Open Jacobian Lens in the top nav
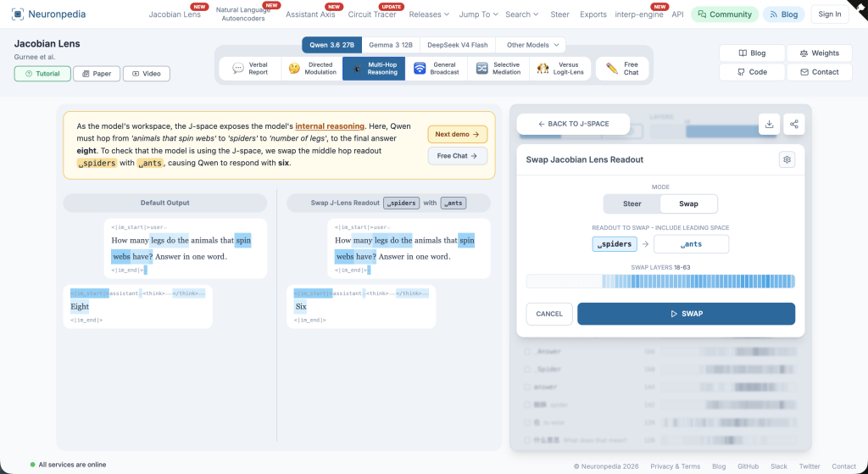Screen dimensions: 868x474 point(175,14)
